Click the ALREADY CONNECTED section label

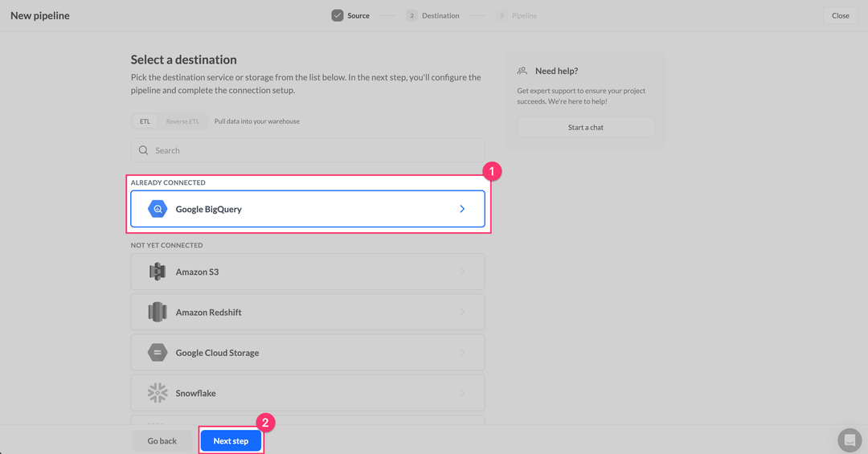click(168, 182)
